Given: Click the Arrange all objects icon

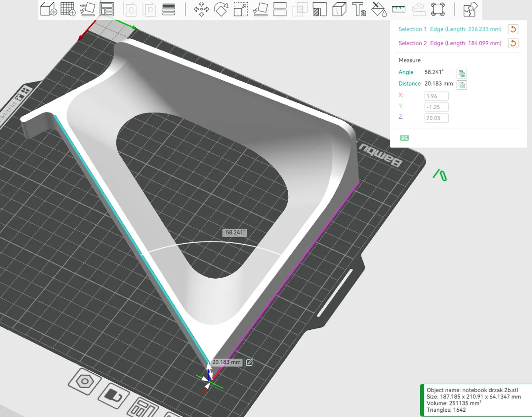Looking at the screenshot, I should (x=106, y=9).
